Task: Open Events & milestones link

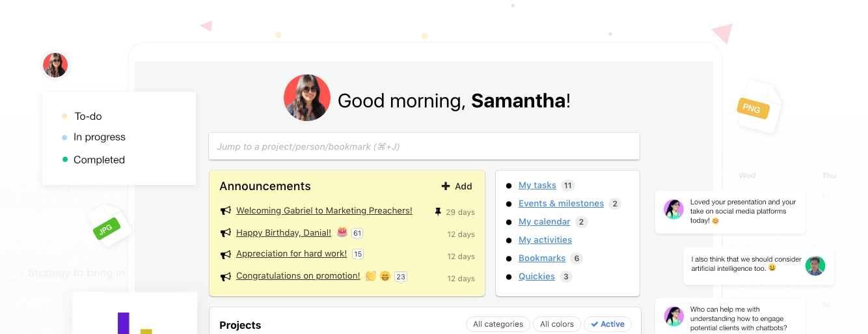Action: click(561, 204)
